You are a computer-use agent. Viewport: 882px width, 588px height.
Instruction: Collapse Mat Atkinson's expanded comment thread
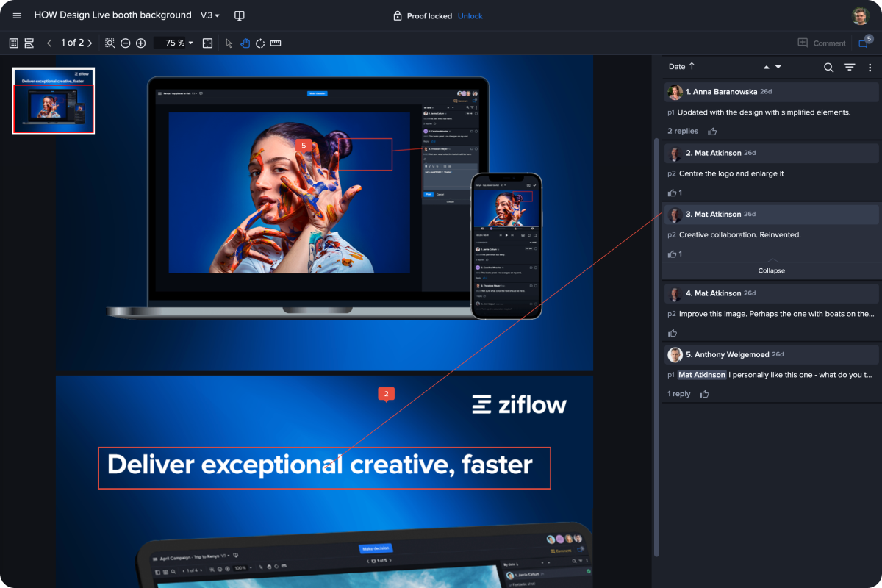pyautogui.click(x=771, y=270)
